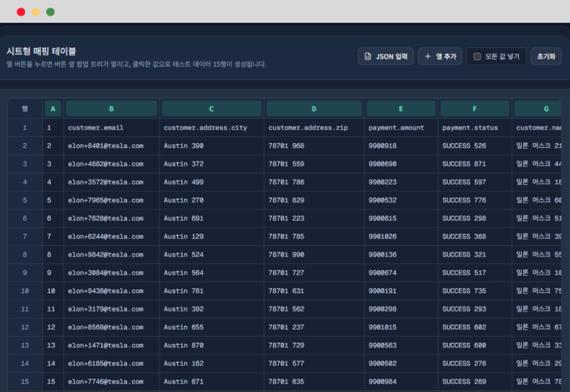Open column C header button
Viewport: 570px width, 392px height.
212,108
